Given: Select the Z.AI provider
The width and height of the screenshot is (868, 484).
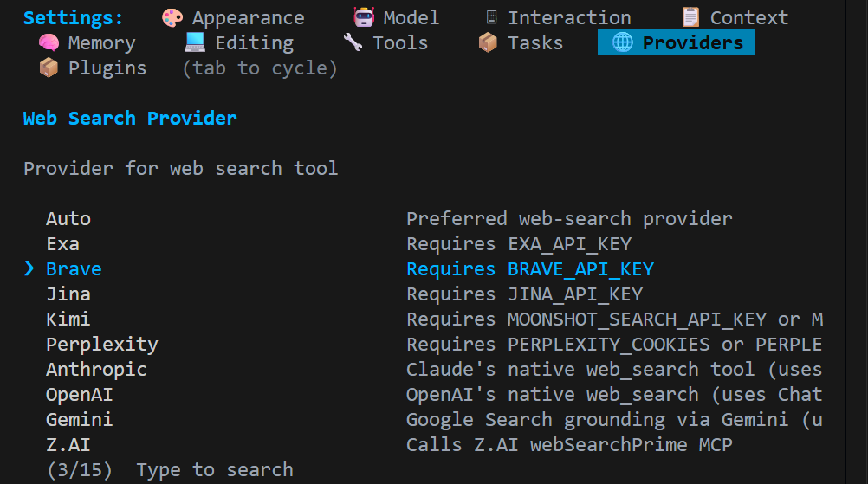Looking at the screenshot, I should (x=68, y=445).
